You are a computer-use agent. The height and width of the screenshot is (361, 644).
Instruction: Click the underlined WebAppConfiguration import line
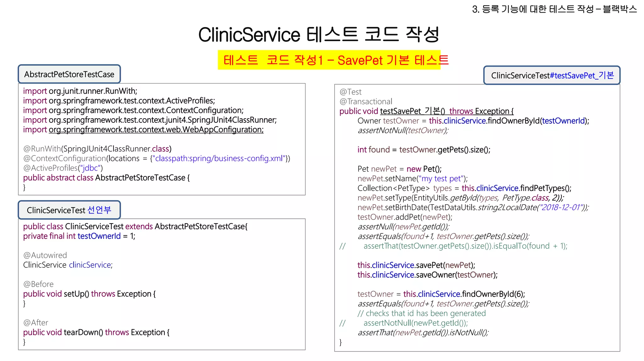pyautogui.click(x=143, y=130)
